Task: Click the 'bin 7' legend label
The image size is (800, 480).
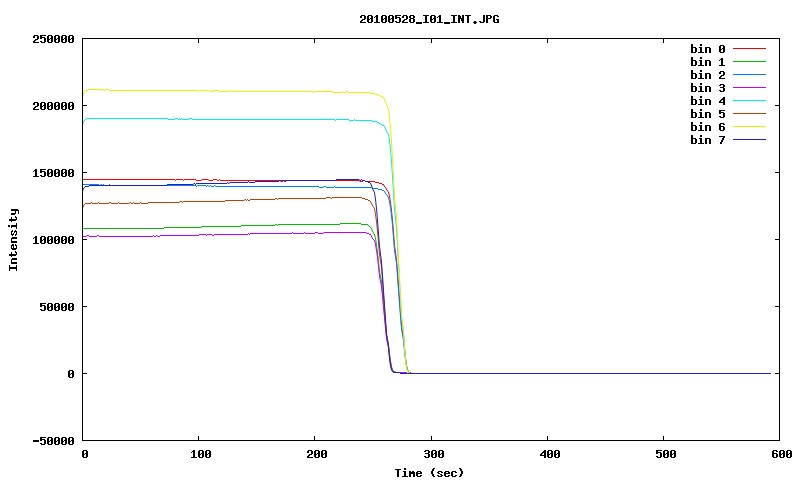Action: pyautogui.click(x=708, y=140)
